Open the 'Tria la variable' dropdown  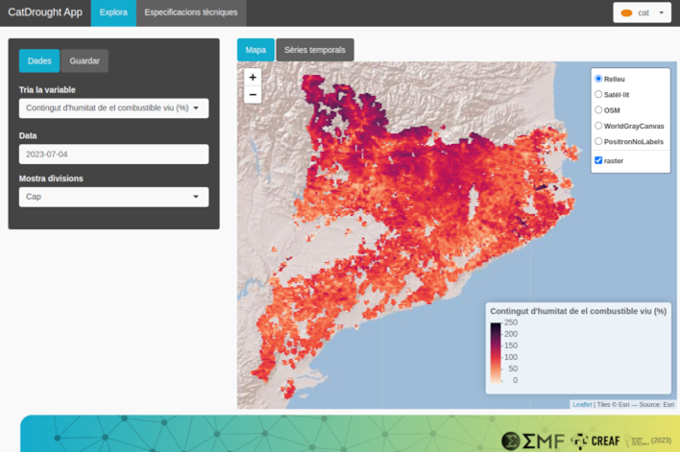(x=113, y=108)
